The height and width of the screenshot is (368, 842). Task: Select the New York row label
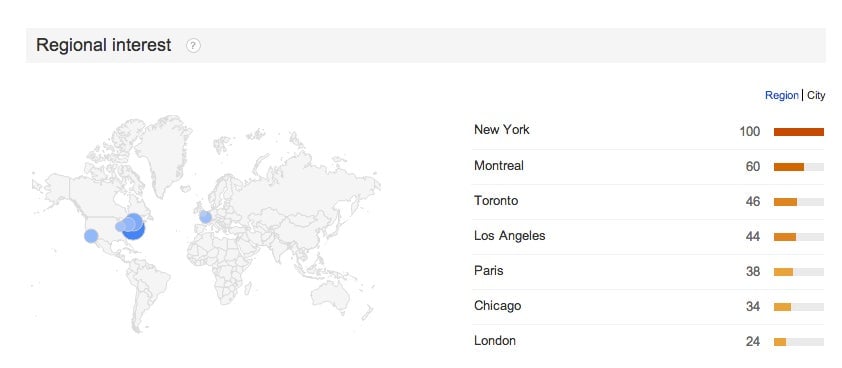pos(502,129)
